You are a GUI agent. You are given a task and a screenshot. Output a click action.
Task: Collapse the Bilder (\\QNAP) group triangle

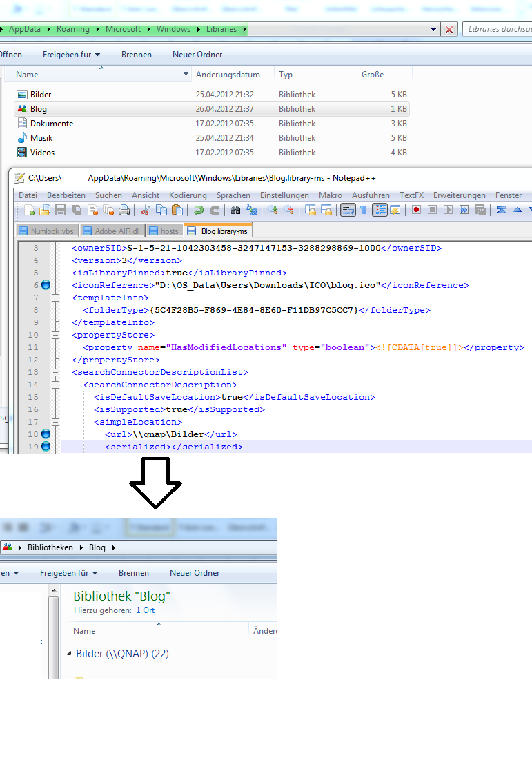point(69,654)
